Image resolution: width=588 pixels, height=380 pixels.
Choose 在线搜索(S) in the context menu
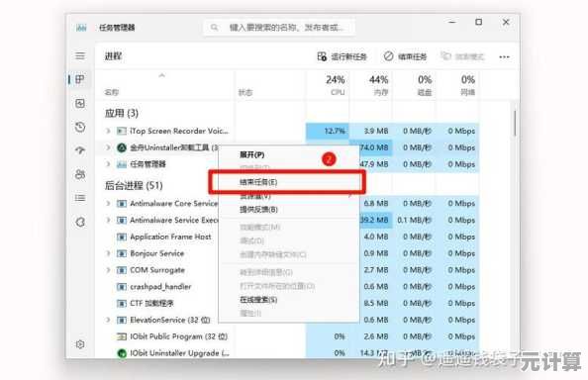(x=258, y=300)
